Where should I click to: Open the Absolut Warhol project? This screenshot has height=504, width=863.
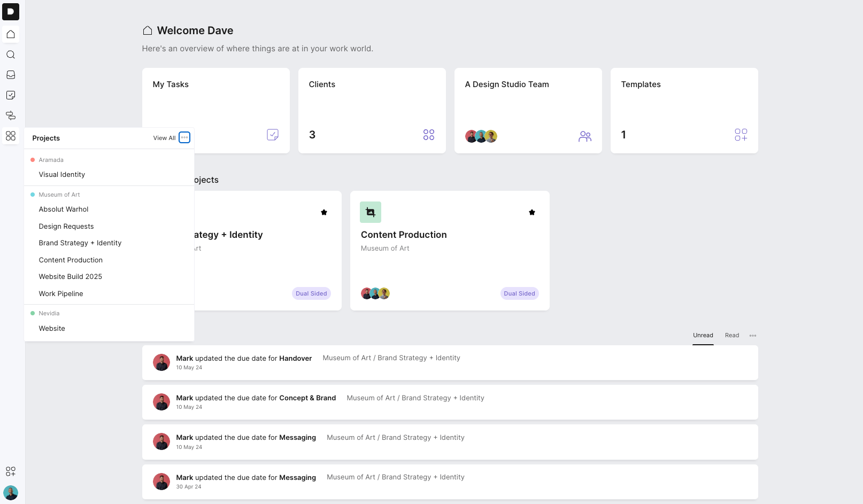64,210
